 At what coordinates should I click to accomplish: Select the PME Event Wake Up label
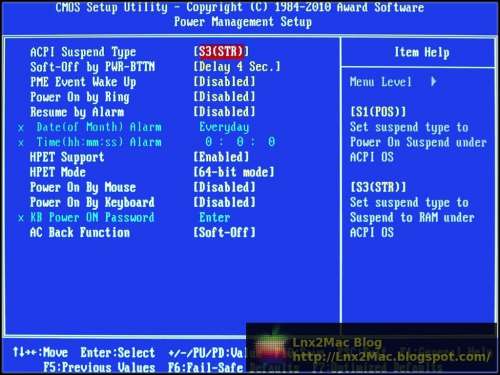(83, 82)
